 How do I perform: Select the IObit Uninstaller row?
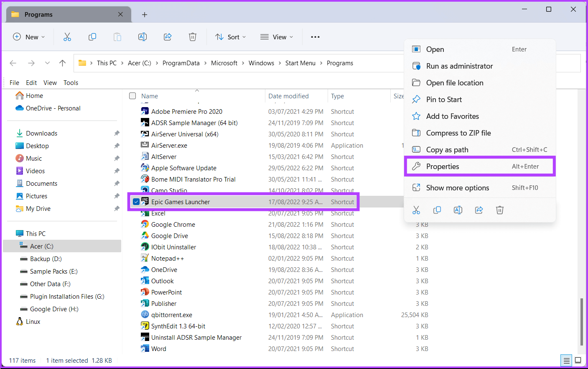[x=284, y=247]
